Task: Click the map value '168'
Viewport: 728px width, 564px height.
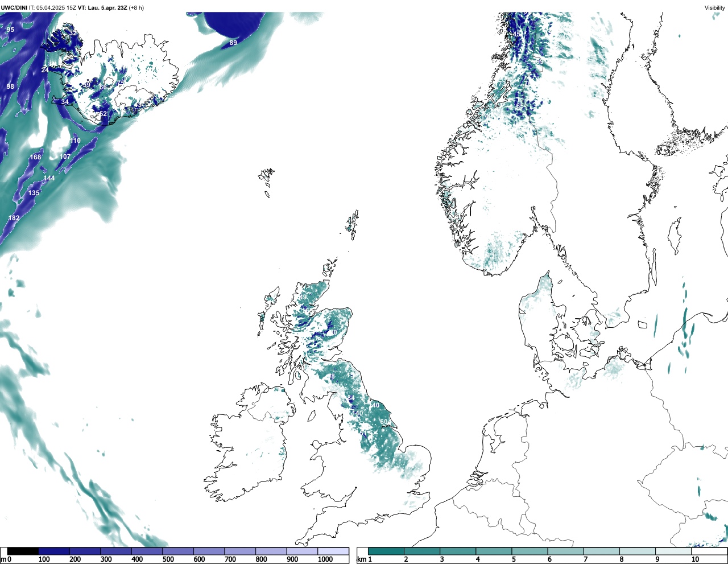Action: click(36, 157)
